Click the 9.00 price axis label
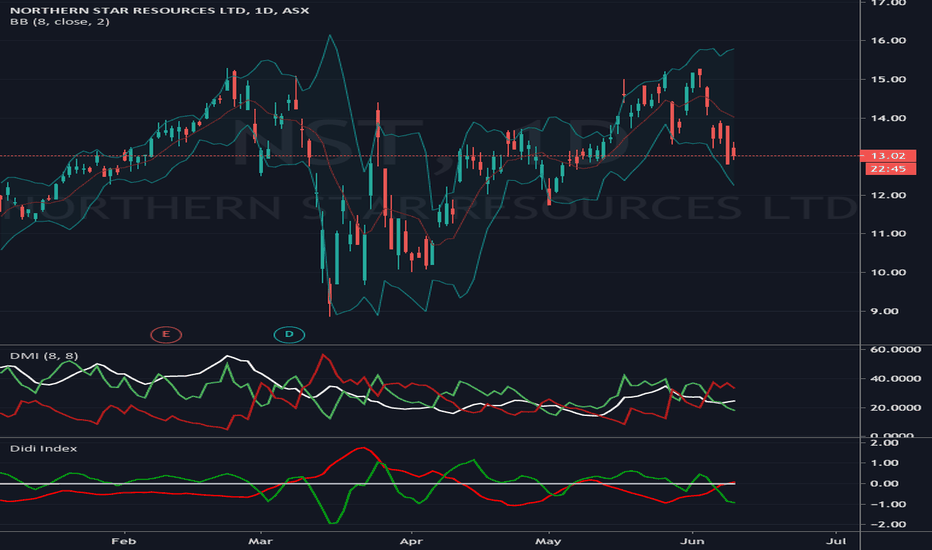 pyautogui.click(x=885, y=311)
